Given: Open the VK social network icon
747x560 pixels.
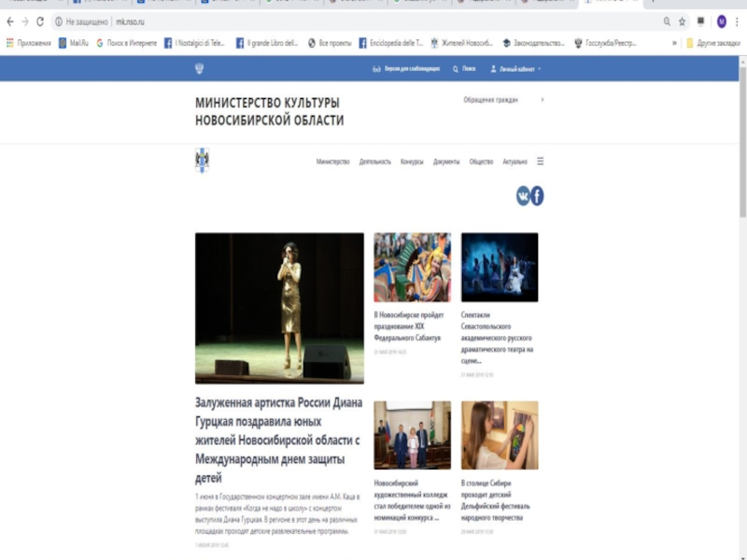Looking at the screenshot, I should tap(523, 195).
